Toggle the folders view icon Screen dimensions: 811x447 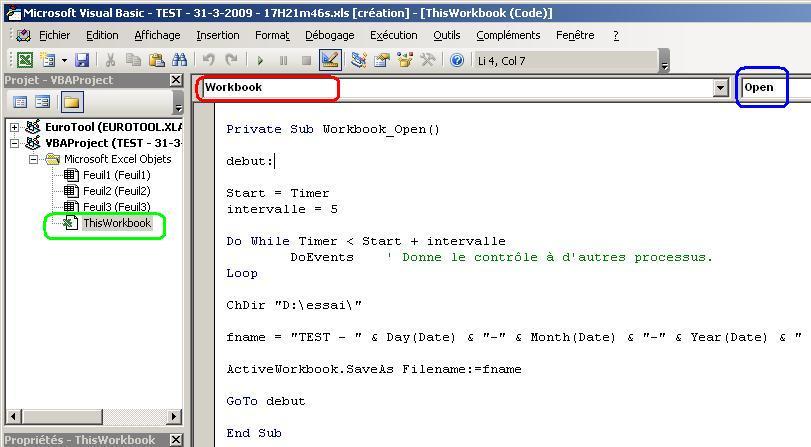pos(72,102)
